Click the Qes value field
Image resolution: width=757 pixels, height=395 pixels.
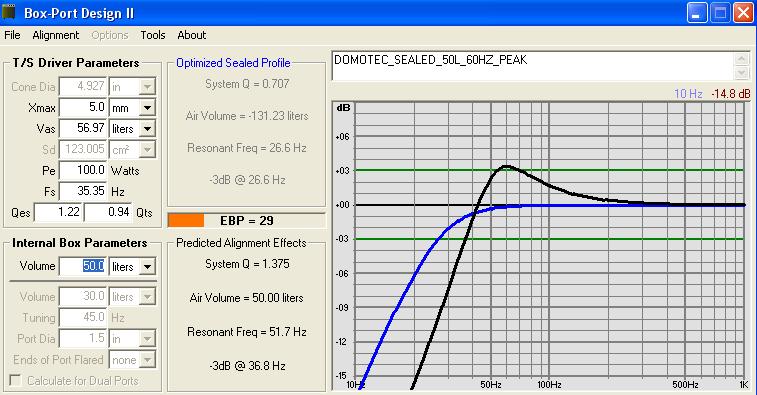58,212
